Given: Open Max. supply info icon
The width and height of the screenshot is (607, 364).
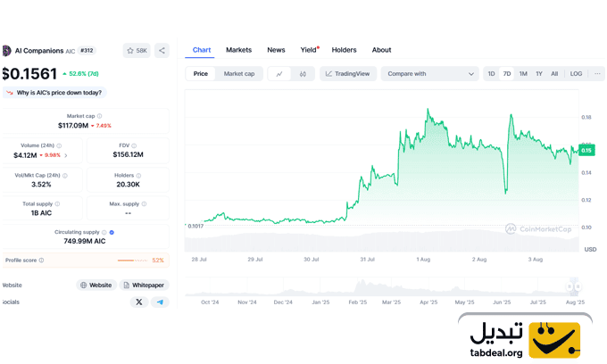Looking at the screenshot, I should click(144, 203).
